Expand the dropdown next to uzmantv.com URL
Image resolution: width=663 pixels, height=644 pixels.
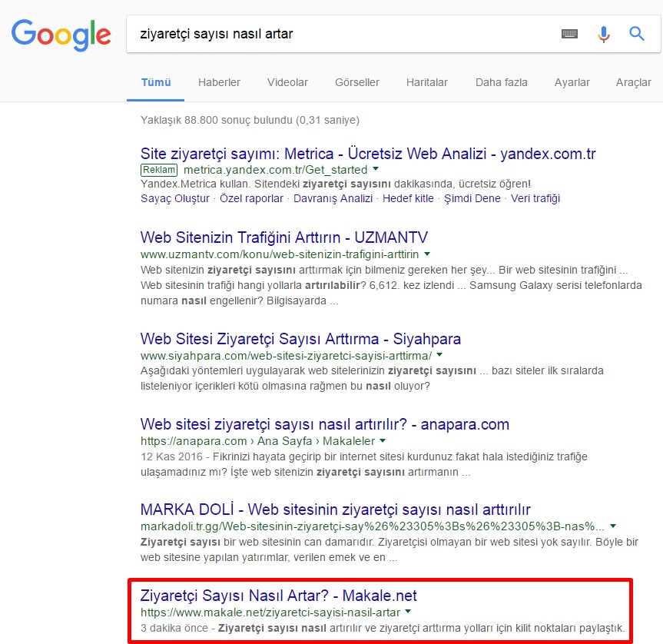pyautogui.click(x=427, y=254)
